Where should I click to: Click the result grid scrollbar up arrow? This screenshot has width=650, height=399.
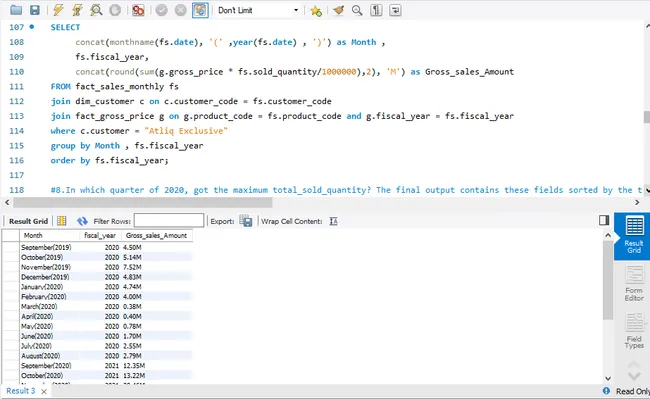click(608, 235)
